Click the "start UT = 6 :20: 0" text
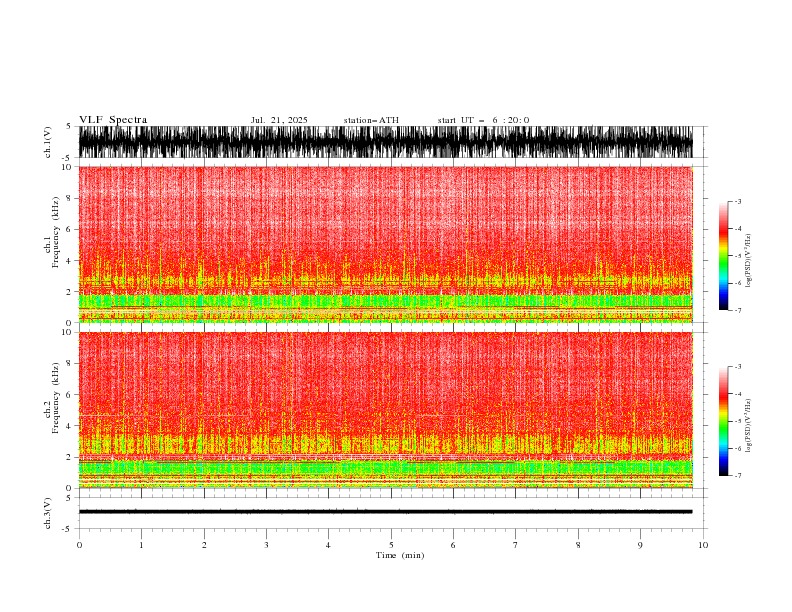This screenshot has width=792, height=612. tap(483, 120)
